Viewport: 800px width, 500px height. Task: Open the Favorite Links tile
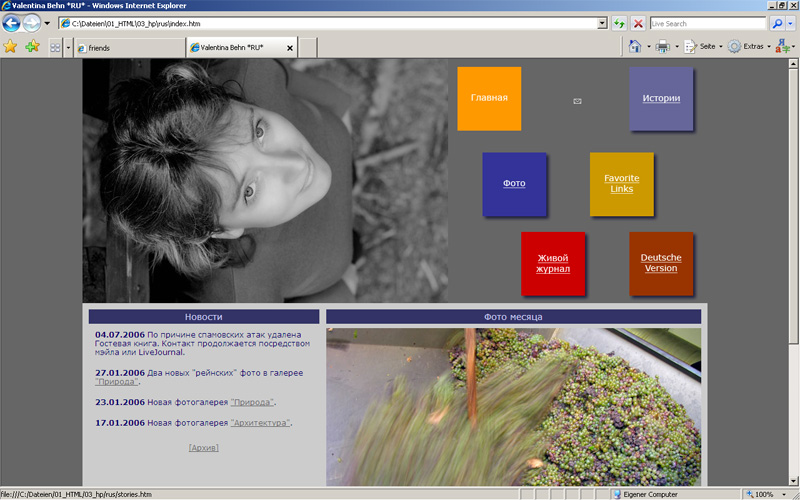coord(621,184)
